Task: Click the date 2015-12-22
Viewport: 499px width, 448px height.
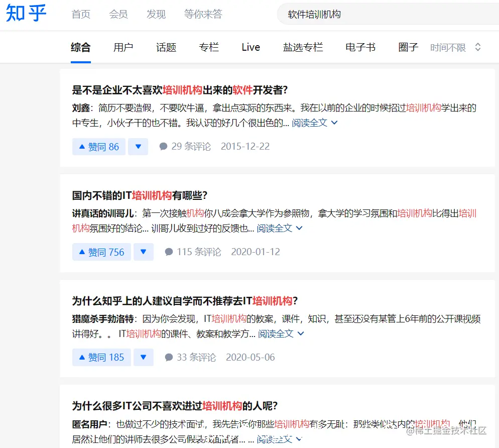Action: click(245, 147)
